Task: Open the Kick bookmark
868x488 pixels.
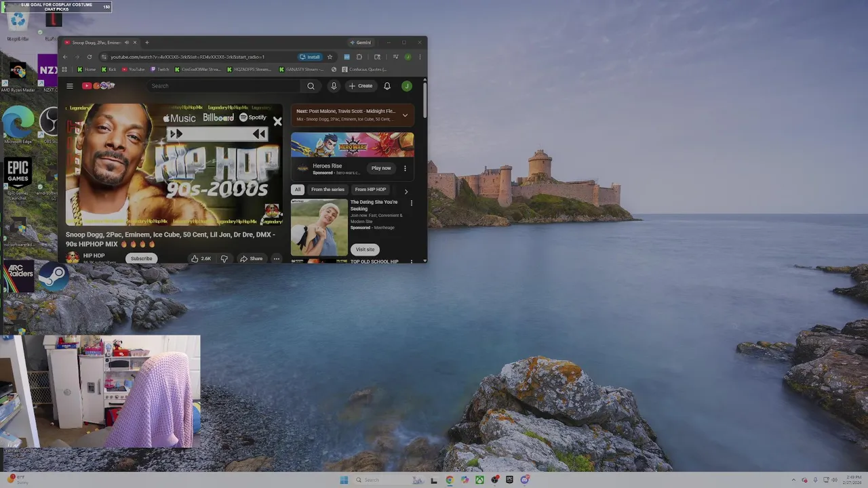Action: click(108, 69)
